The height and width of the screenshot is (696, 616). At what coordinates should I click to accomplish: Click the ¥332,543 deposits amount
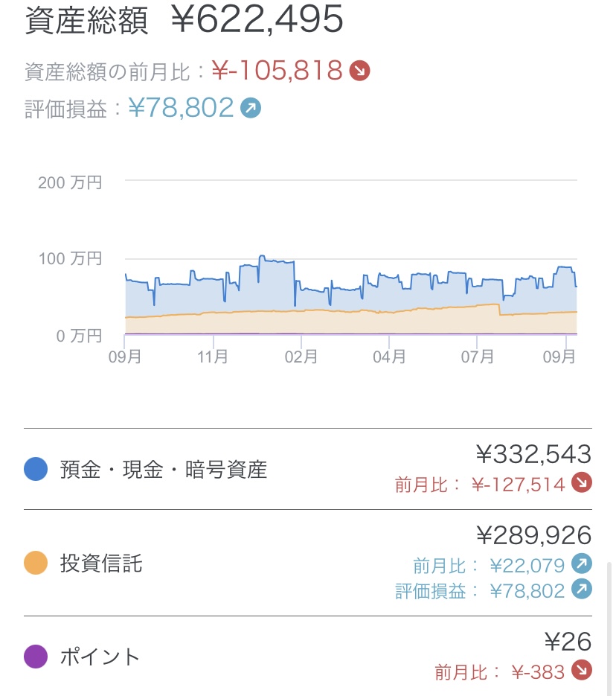click(533, 454)
